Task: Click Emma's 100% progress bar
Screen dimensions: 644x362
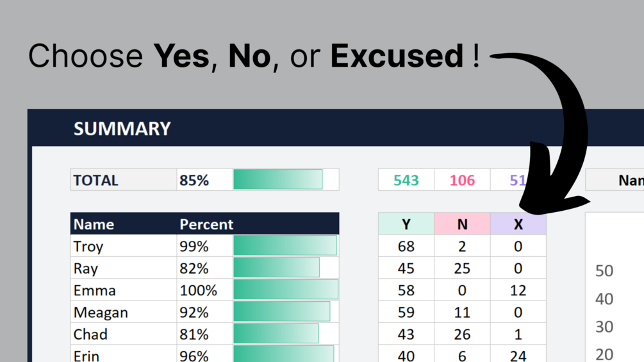Action: [285, 290]
